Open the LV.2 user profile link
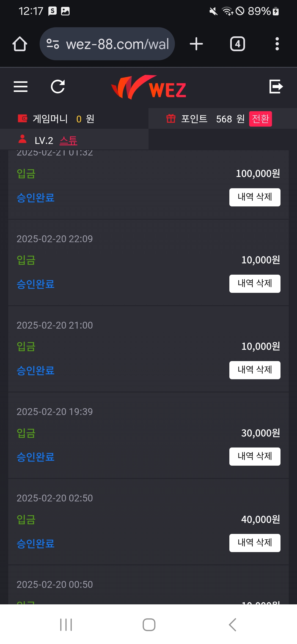This screenshot has width=297, height=644. pos(68,141)
